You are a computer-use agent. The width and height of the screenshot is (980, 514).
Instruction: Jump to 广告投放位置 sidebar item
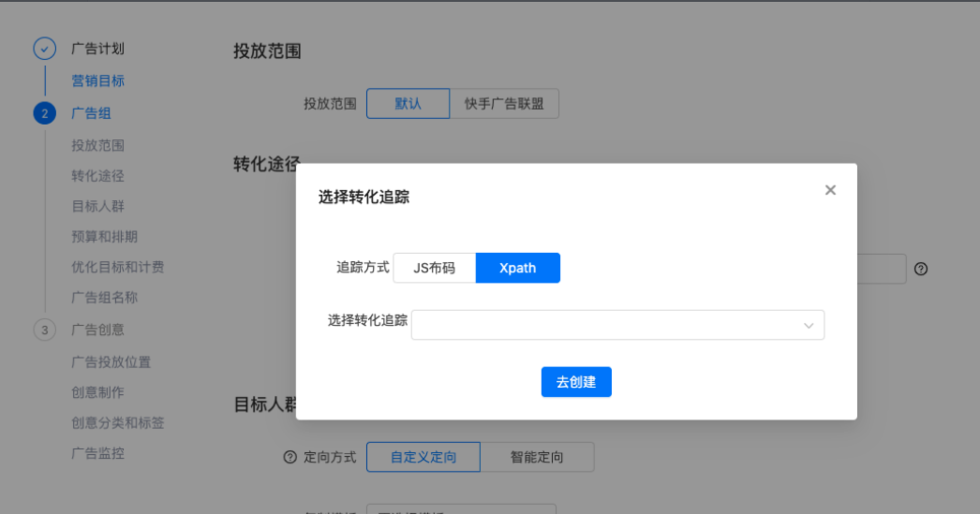click(x=111, y=362)
